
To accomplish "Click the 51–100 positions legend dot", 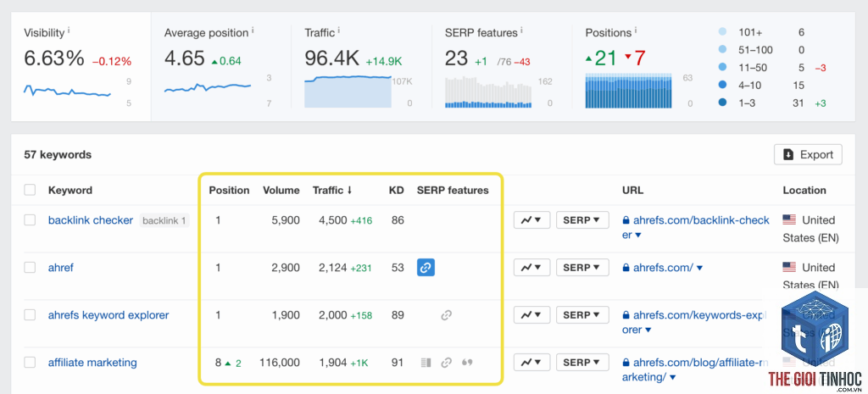I will click(x=722, y=50).
